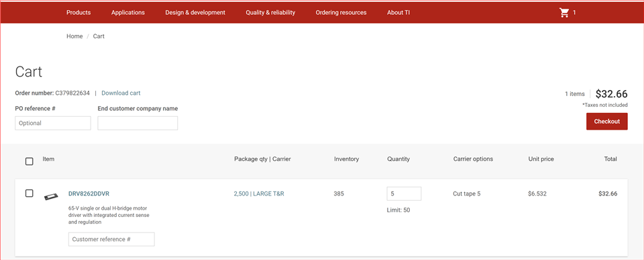
Task: Click the 1 items count text
Action: (575, 94)
